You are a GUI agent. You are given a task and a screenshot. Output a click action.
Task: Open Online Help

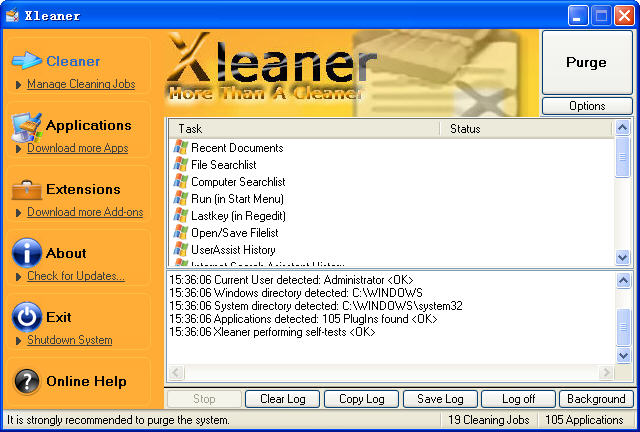(x=86, y=381)
